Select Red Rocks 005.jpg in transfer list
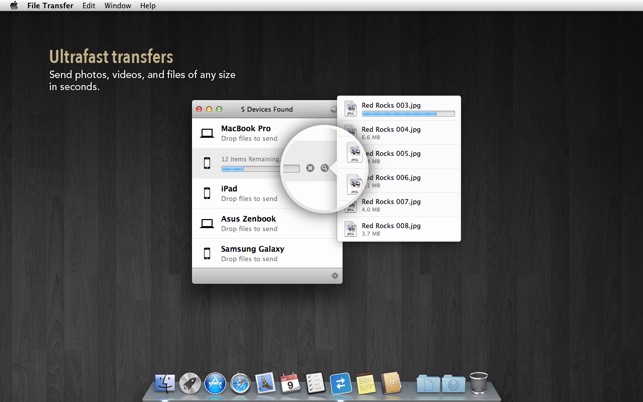Viewport: 643px width, 402px height. coord(399,157)
